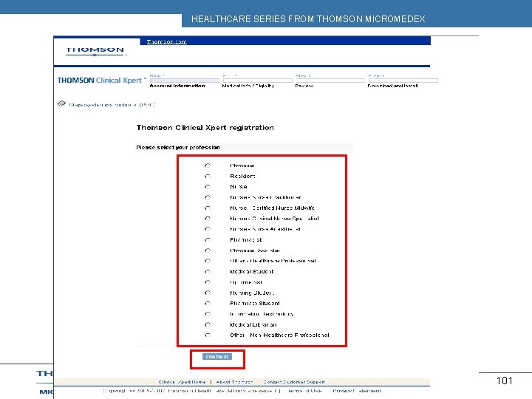Pick Other - Healthcare Professional option
The height and width of the screenshot is (399, 532).
(208, 261)
